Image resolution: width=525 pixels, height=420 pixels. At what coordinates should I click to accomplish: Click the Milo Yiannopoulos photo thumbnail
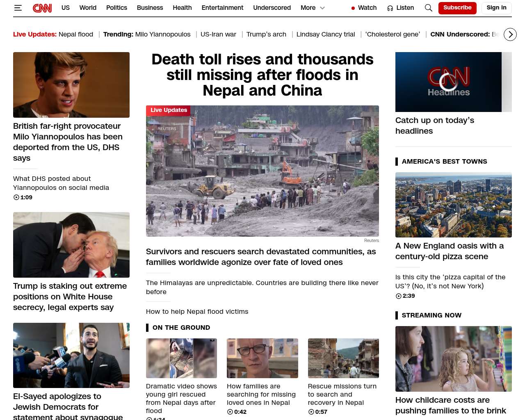[71, 85]
